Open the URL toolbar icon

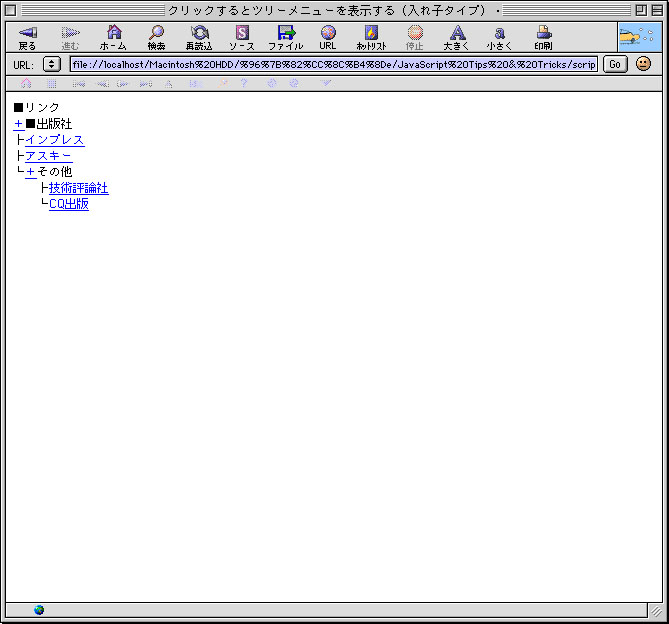328,38
